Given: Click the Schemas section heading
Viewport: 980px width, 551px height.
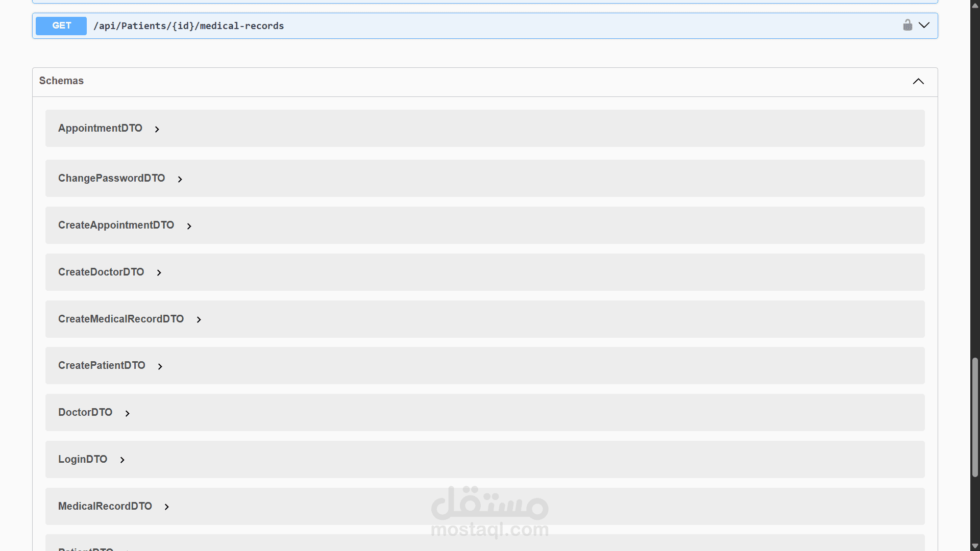Looking at the screenshot, I should pyautogui.click(x=61, y=81).
